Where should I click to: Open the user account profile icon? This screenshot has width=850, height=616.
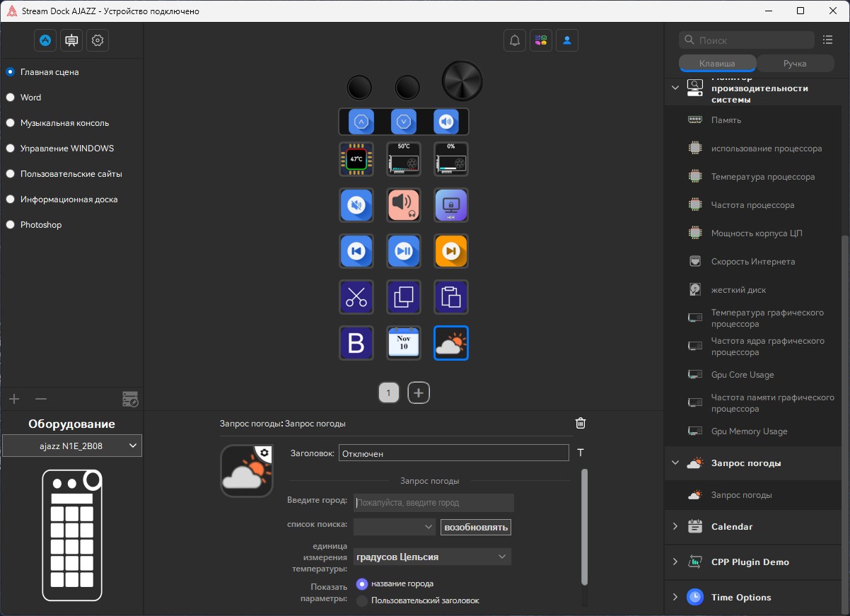point(567,40)
